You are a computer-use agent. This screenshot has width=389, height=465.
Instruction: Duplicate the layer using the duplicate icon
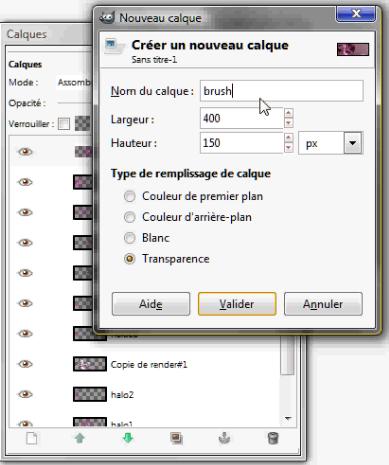coord(176,438)
